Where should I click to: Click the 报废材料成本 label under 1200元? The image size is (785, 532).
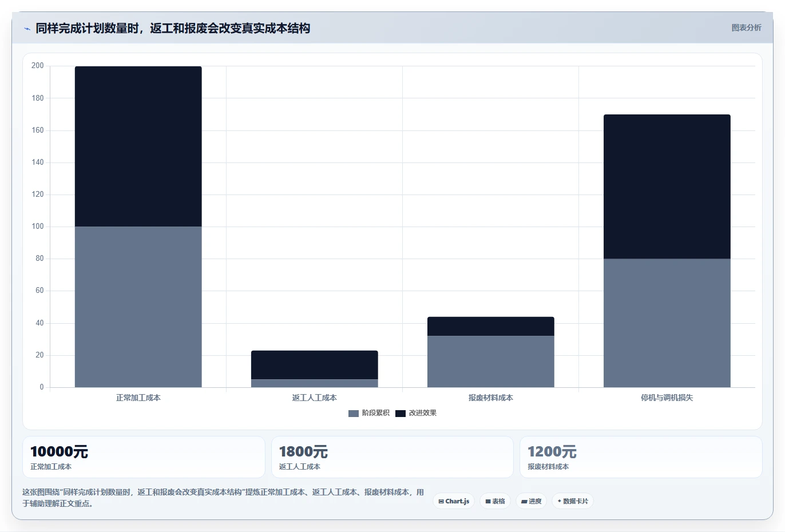[548, 467]
